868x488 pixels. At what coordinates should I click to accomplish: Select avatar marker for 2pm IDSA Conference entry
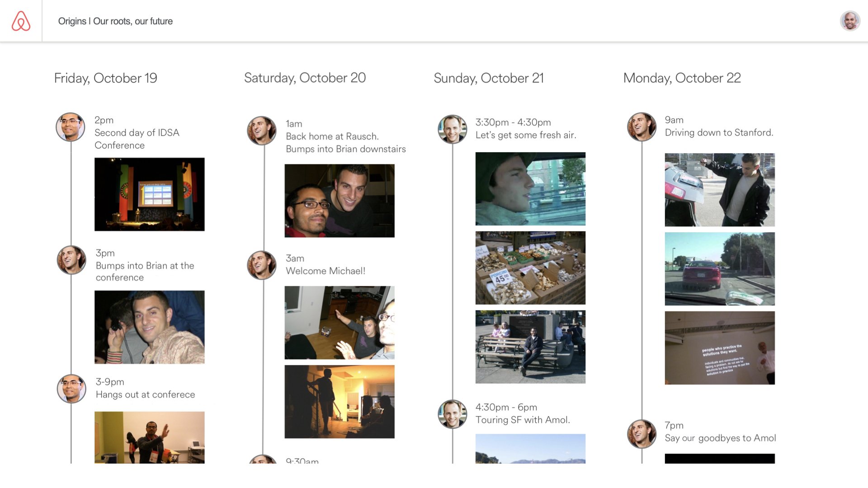(71, 127)
